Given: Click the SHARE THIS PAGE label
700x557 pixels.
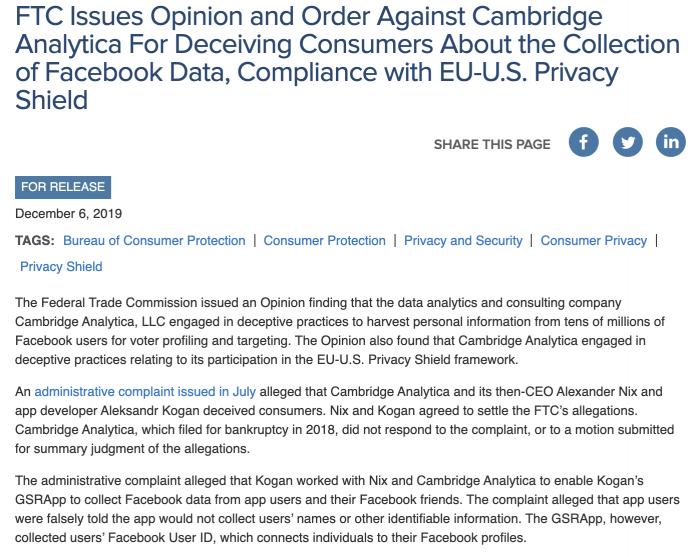Looking at the screenshot, I should click(492, 144).
